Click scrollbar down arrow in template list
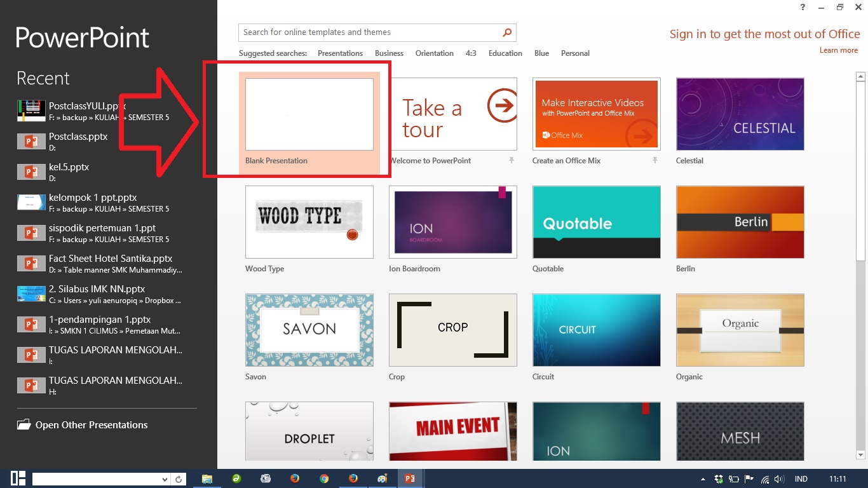 pos(861,455)
